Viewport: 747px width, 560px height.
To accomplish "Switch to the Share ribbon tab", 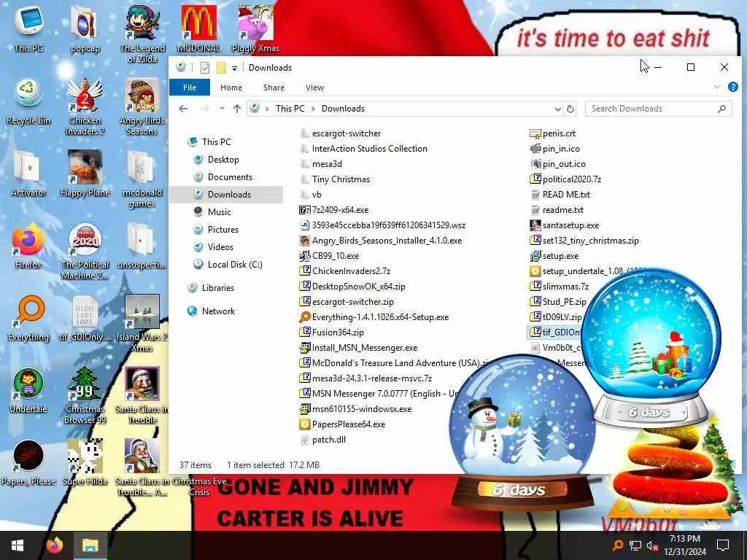I will point(274,87).
